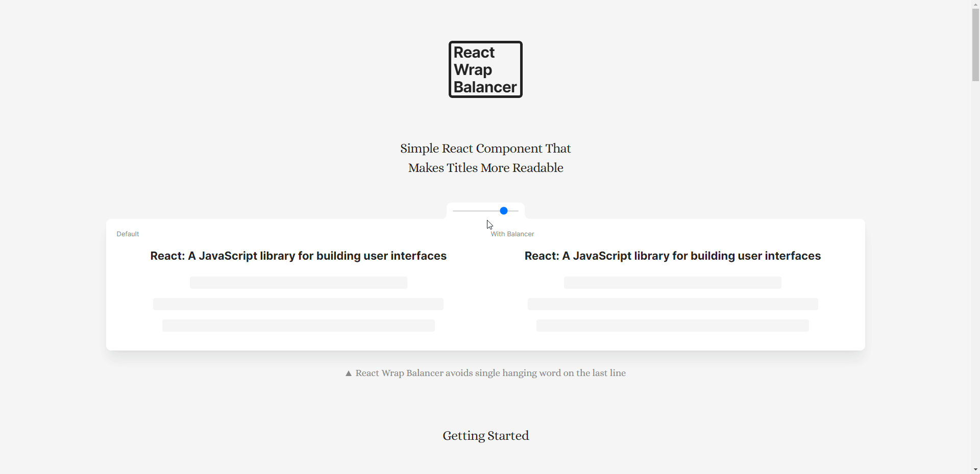Click the scrollbar down arrow
Screen dimensions: 980x474
[x=975, y=469]
